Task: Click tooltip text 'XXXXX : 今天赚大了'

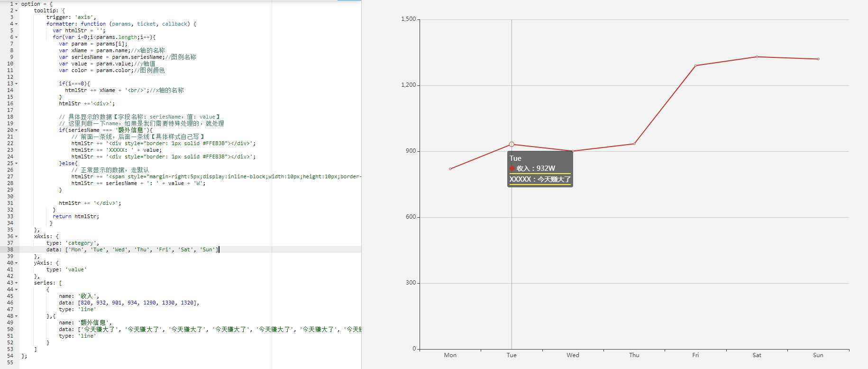Action: pos(540,179)
